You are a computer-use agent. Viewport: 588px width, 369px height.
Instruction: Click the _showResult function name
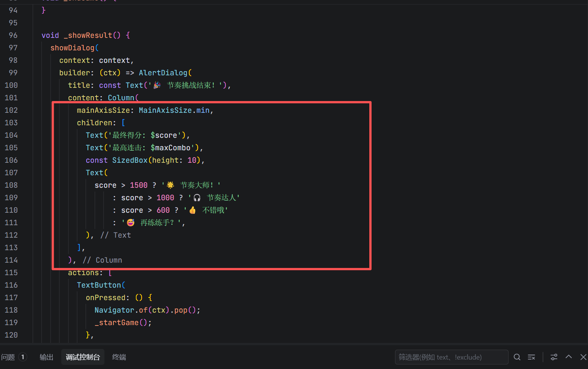88,35
